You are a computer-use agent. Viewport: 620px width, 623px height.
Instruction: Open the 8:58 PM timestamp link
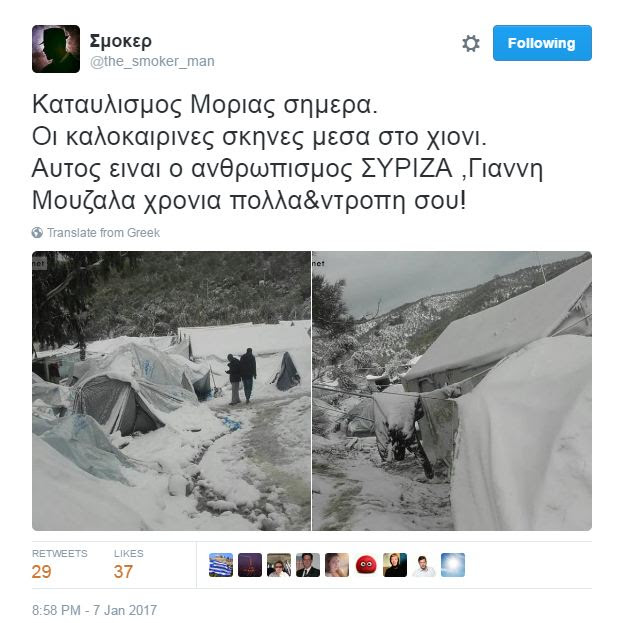[x=95, y=610]
